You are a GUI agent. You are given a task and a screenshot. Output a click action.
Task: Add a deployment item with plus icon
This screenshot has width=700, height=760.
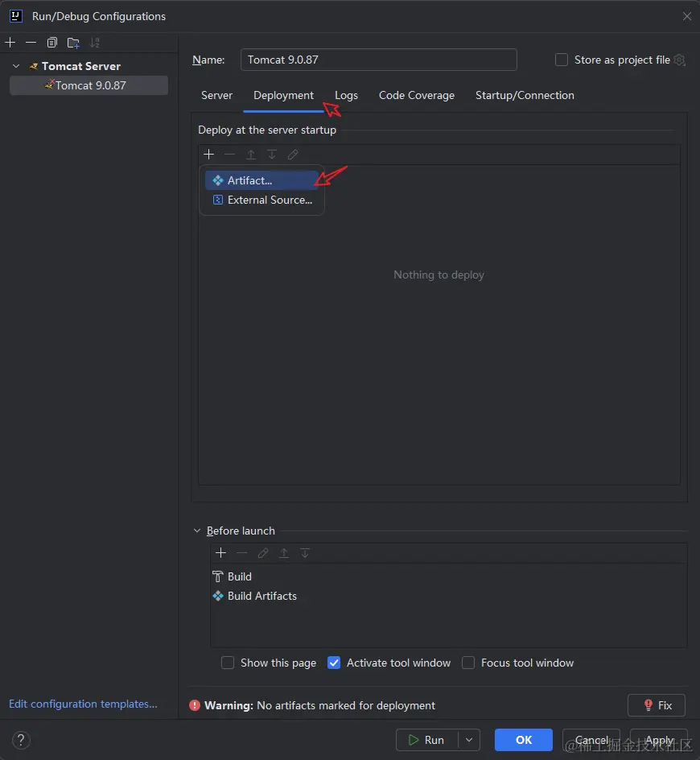click(208, 154)
